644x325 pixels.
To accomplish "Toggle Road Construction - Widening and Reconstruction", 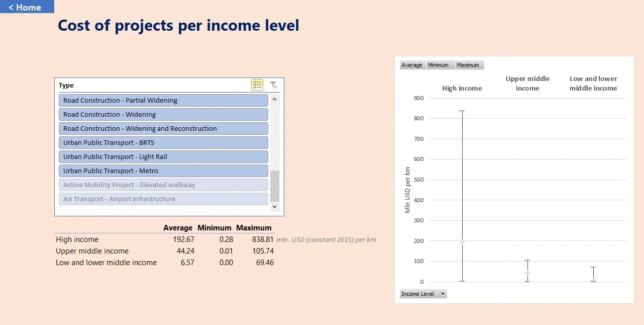I will coord(163,129).
